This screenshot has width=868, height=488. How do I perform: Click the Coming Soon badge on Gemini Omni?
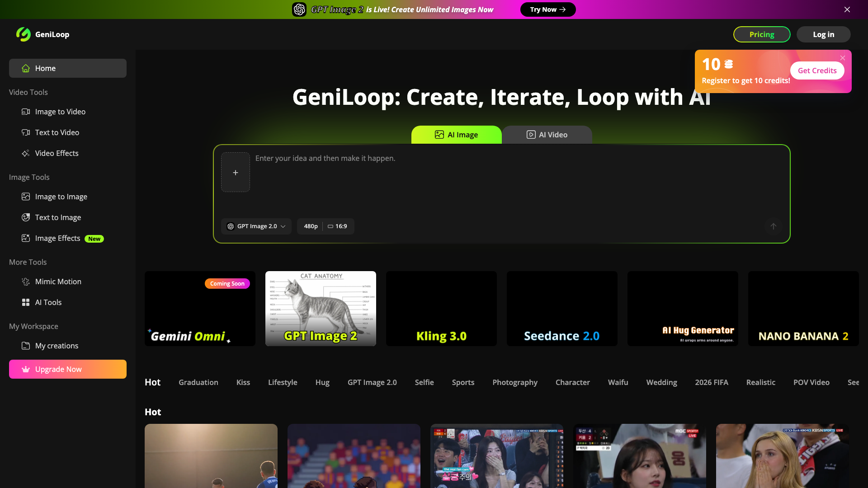[227, 283]
